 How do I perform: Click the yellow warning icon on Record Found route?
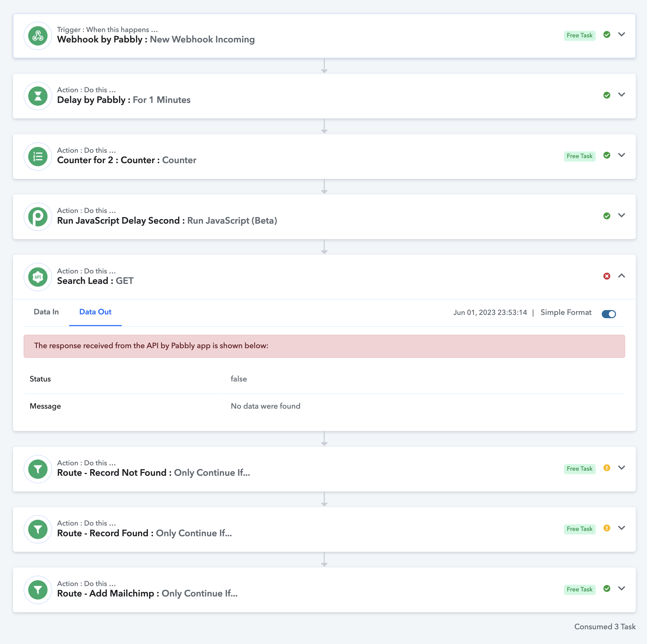(607, 528)
